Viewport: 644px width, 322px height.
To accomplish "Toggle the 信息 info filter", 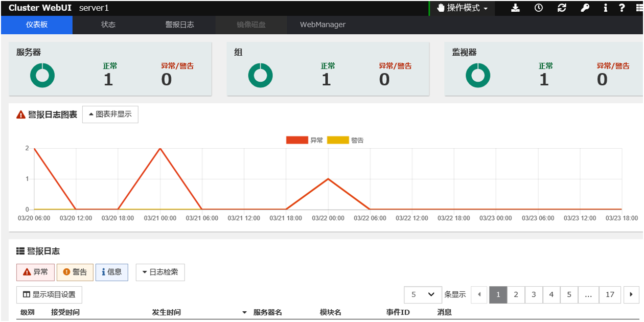I will [111, 272].
